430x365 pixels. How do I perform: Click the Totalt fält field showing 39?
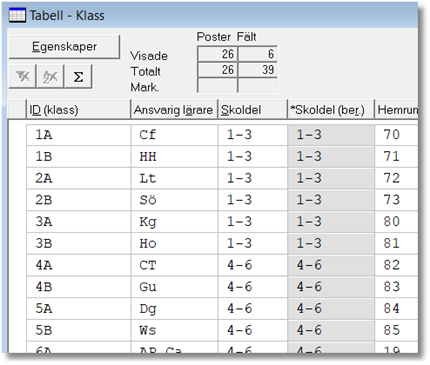click(x=258, y=70)
